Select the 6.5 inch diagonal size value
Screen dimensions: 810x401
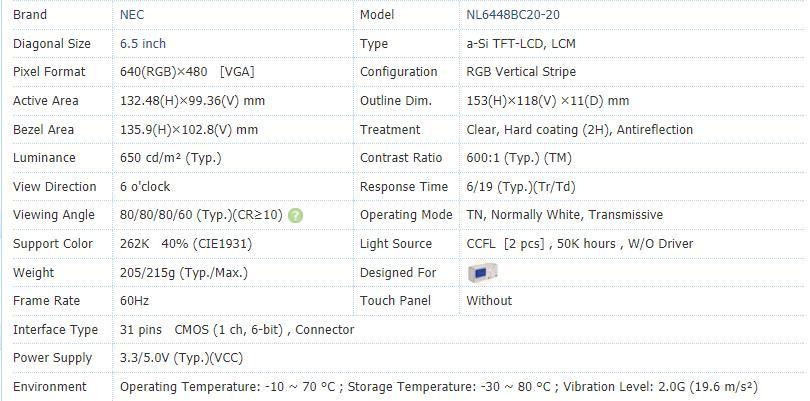point(143,43)
